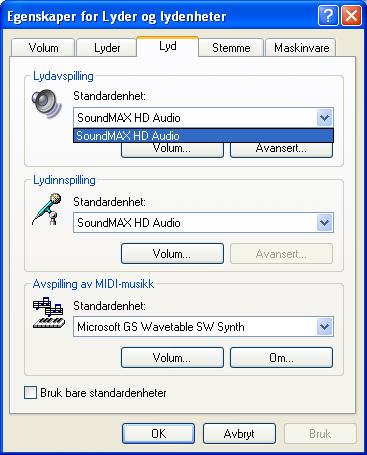
Task: Click the microphone icon in Lydinnspilling
Action: [x=47, y=209]
